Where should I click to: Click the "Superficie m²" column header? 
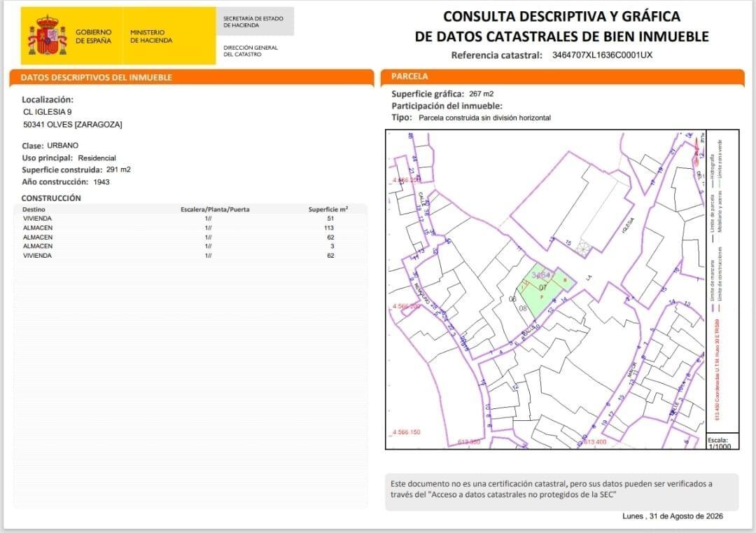[328, 209]
